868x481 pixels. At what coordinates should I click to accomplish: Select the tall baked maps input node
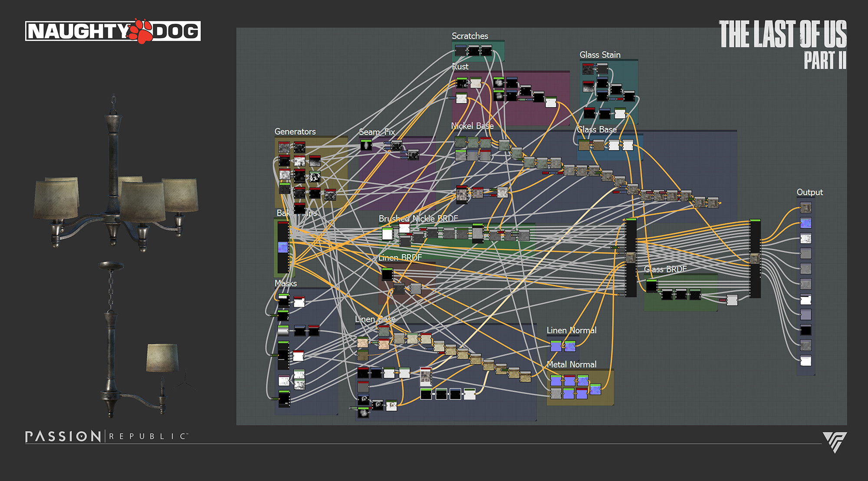tap(283, 247)
